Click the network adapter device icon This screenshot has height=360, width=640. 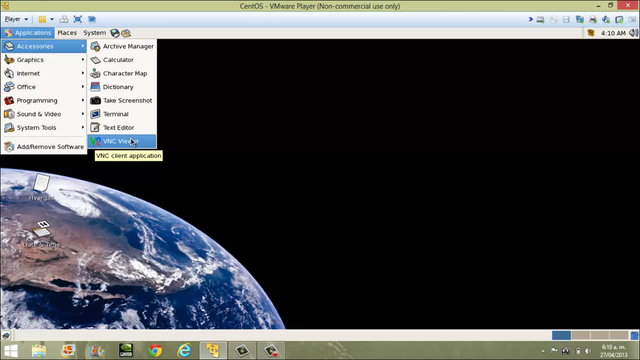580,19
